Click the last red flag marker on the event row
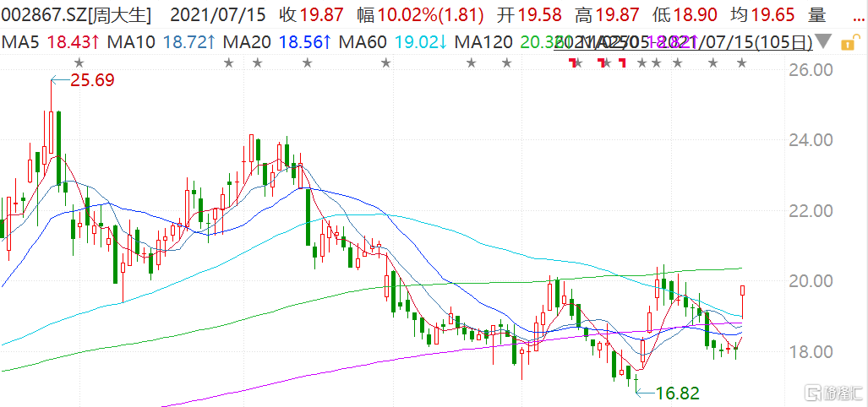The height and width of the screenshot is (407, 868). tap(622, 62)
